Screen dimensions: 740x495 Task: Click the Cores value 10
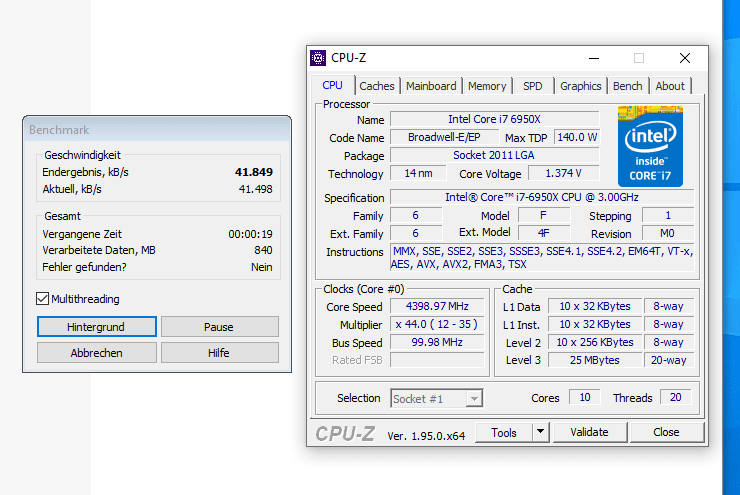point(585,397)
